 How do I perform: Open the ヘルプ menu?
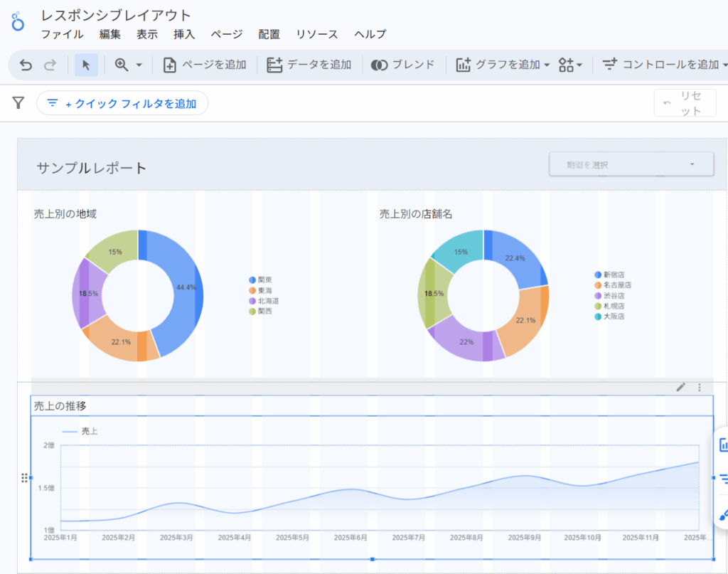coord(370,34)
